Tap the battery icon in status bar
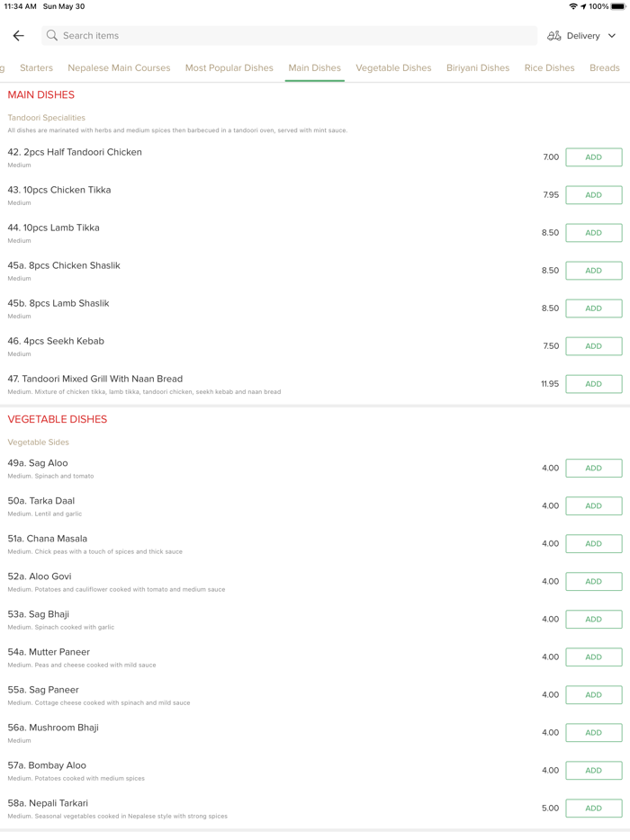The height and width of the screenshot is (840, 630). [618, 6]
